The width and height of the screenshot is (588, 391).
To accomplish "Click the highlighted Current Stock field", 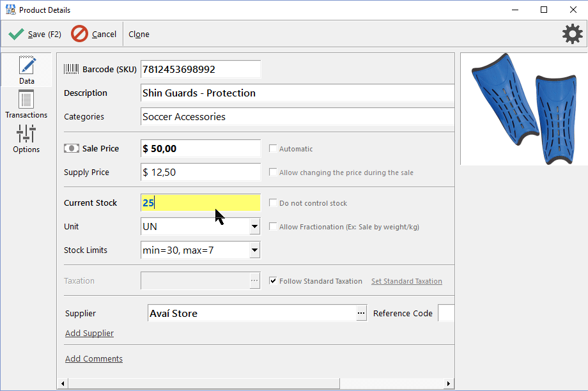I will tap(201, 203).
